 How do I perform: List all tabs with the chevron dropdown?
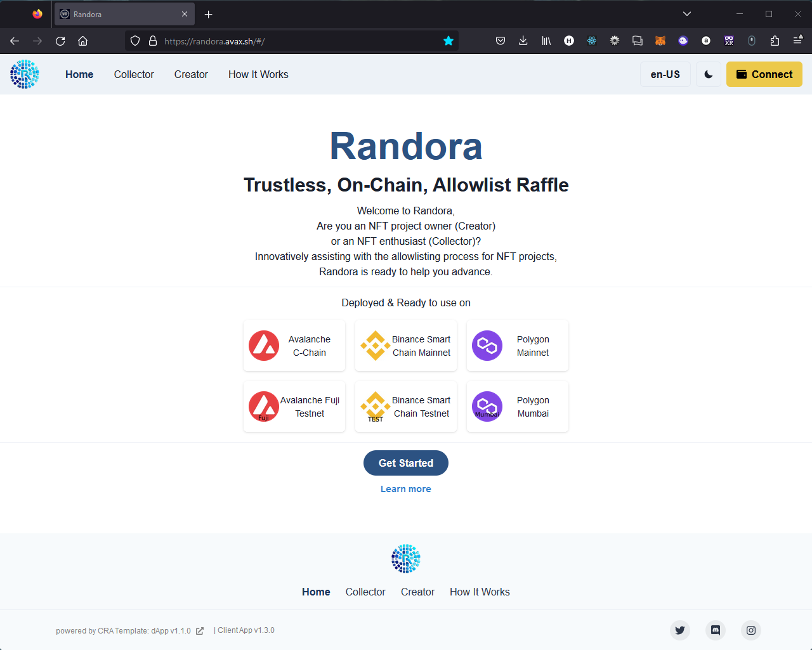pyautogui.click(x=687, y=14)
